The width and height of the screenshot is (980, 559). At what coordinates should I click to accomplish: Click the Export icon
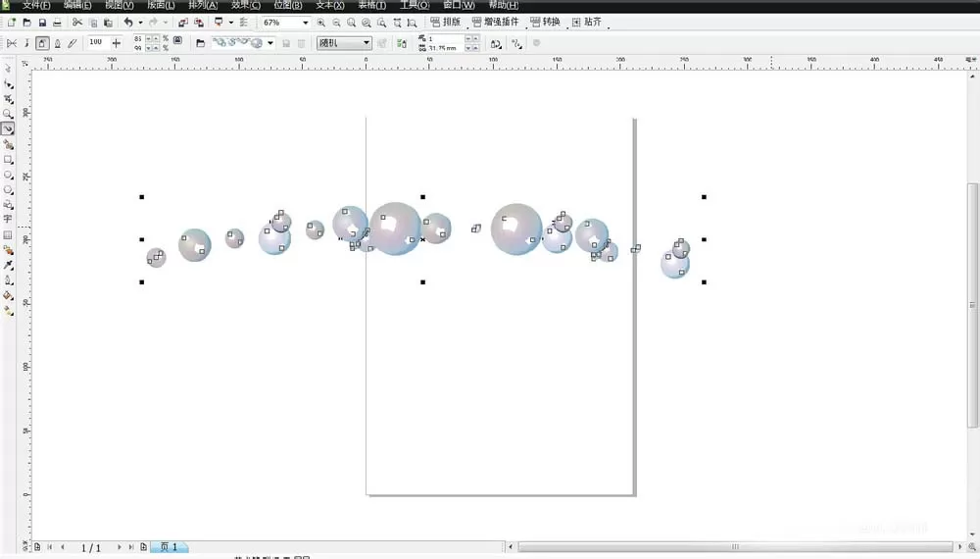[199, 23]
